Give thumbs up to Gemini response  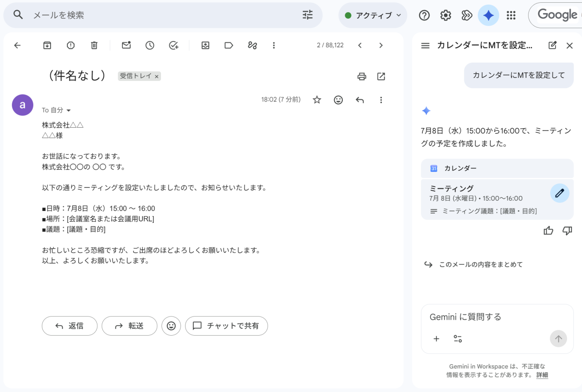click(548, 231)
